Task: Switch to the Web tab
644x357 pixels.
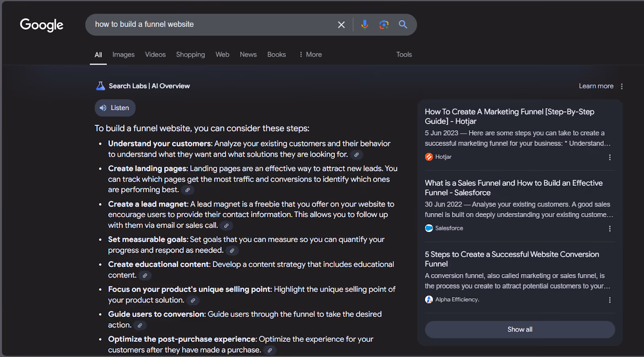Action: [222, 54]
